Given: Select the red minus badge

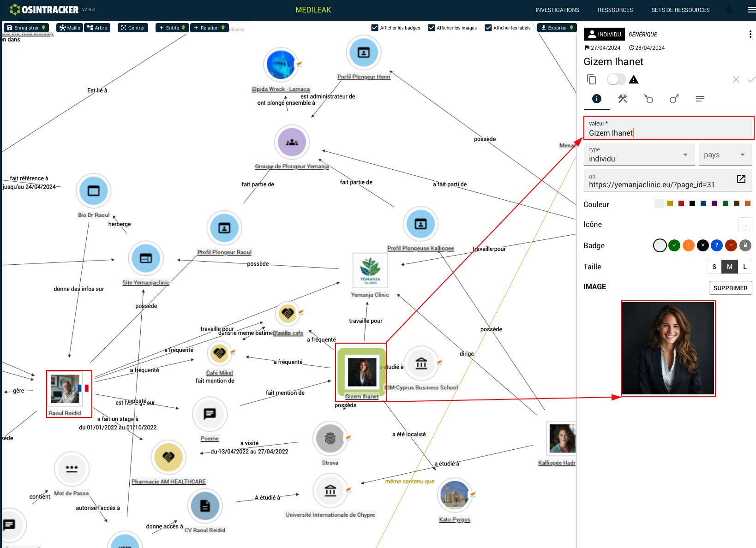Looking at the screenshot, I should point(731,245).
